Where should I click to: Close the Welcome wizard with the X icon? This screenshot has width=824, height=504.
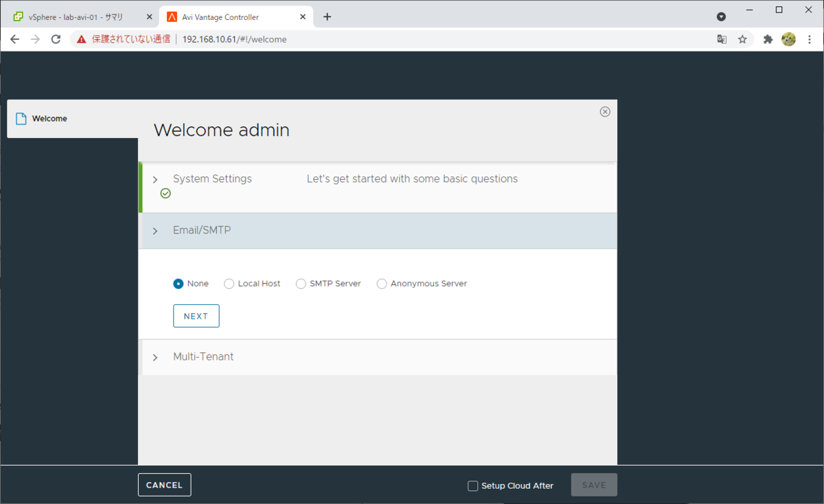point(605,112)
